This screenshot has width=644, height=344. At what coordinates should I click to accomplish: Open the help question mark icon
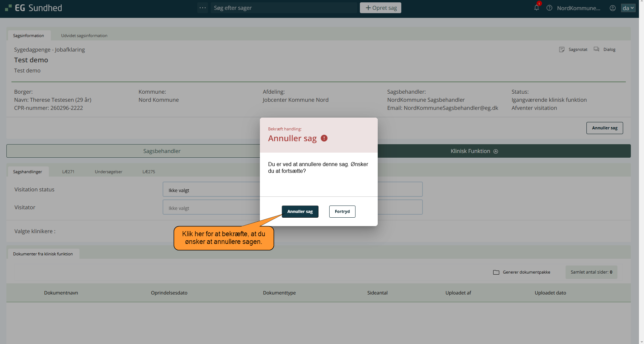[549, 8]
